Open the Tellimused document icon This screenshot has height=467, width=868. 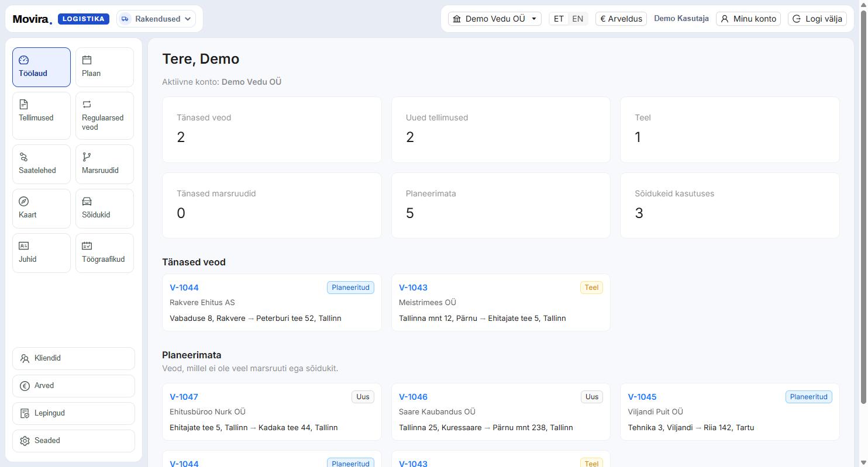pyautogui.click(x=24, y=105)
